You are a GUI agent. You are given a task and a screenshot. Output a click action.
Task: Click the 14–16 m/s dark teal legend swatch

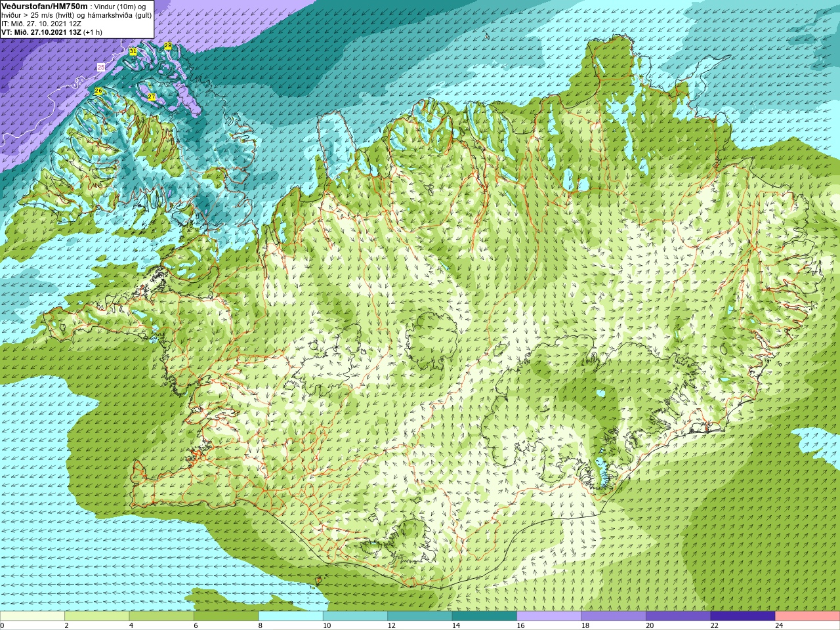pos(484,616)
